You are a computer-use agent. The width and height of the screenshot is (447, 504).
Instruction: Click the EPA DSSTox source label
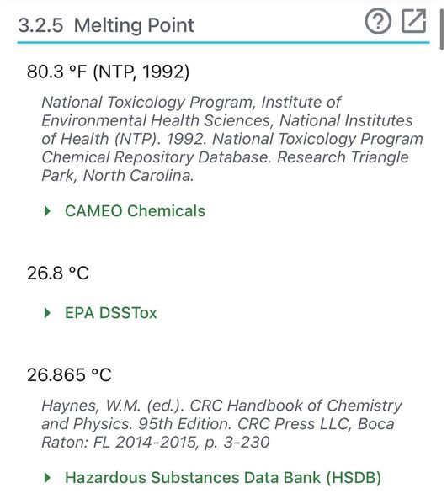111,313
